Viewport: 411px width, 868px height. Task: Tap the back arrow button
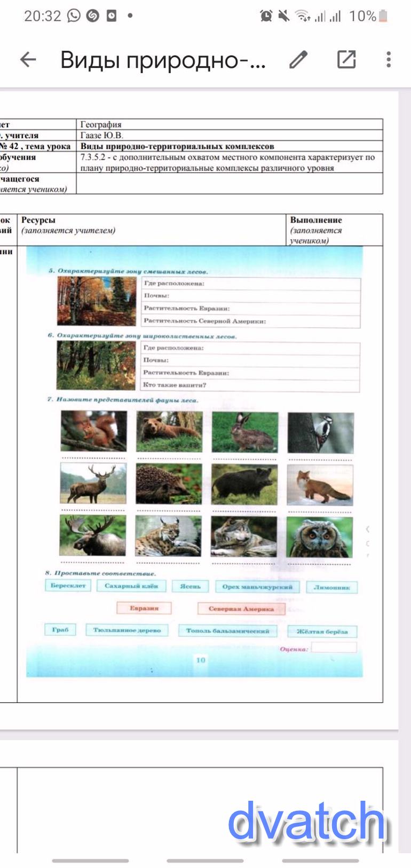coord(28,59)
